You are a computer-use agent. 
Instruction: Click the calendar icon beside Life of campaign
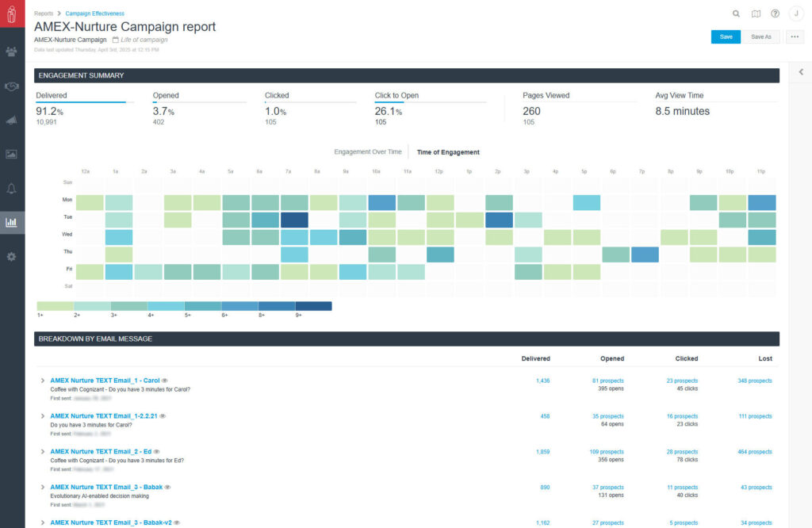(x=116, y=40)
